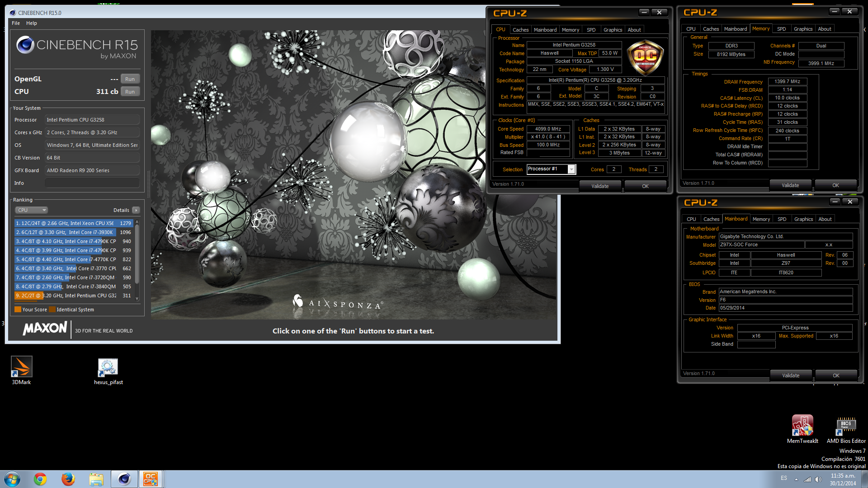Switch to Mainboard tab in first CPU-Z
The image size is (868, 488).
pyautogui.click(x=545, y=30)
